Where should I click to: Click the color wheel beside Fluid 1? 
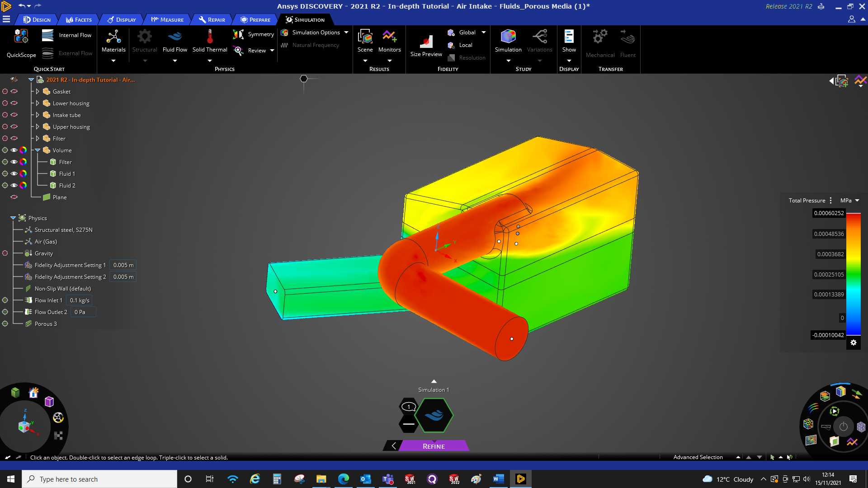23,174
